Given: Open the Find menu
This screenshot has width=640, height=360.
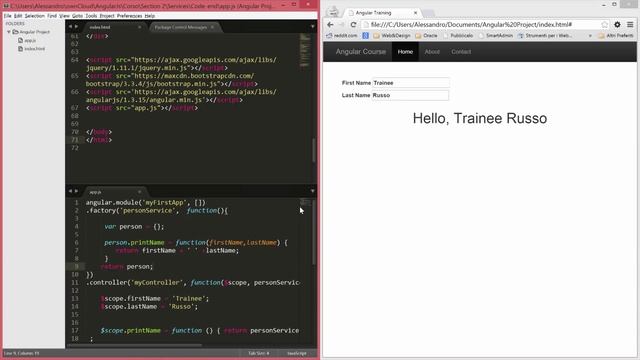Looking at the screenshot, I should [52, 16].
